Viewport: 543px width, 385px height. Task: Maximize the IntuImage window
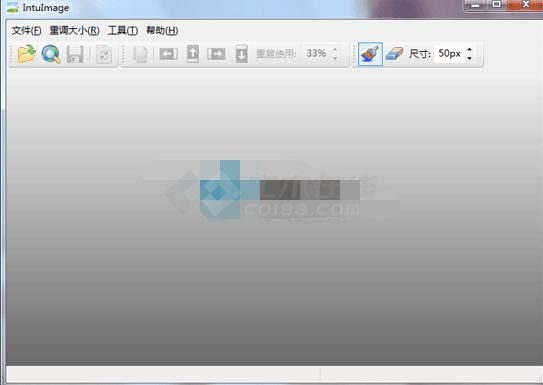coord(497,5)
